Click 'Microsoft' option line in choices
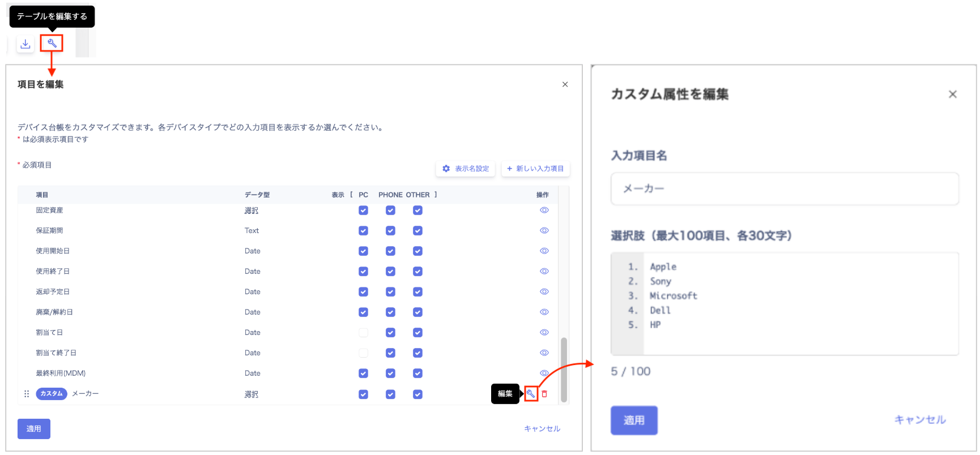Image resolution: width=980 pixels, height=455 pixels. pyautogui.click(x=673, y=296)
